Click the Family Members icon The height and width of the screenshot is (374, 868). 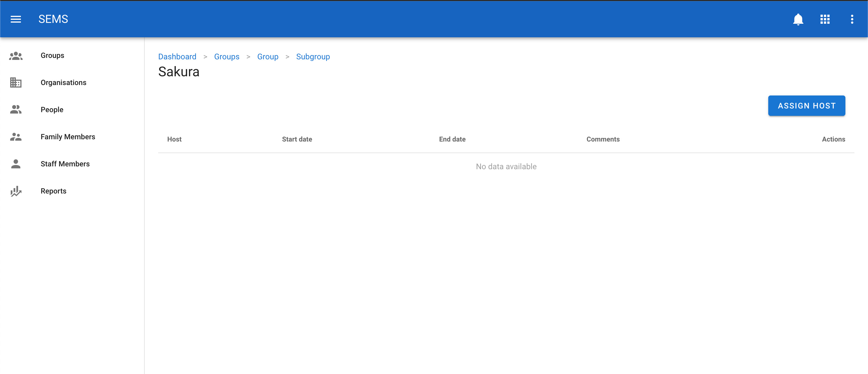(x=16, y=137)
